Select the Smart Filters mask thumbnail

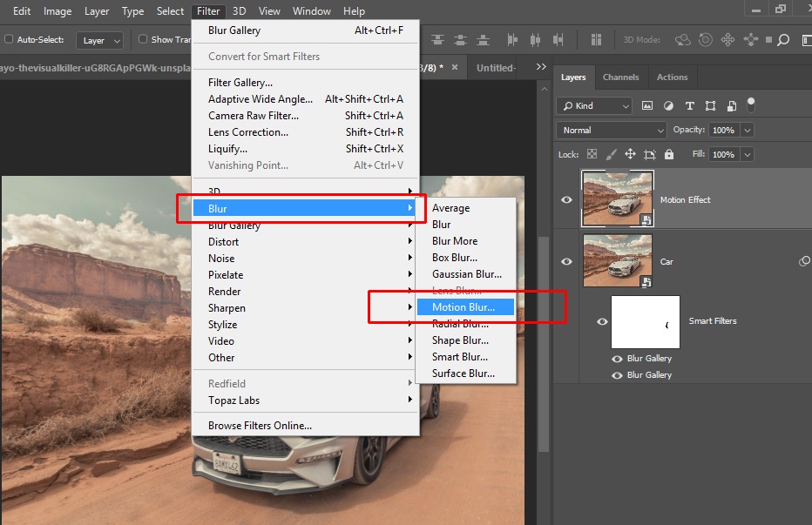click(x=646, y=321)
